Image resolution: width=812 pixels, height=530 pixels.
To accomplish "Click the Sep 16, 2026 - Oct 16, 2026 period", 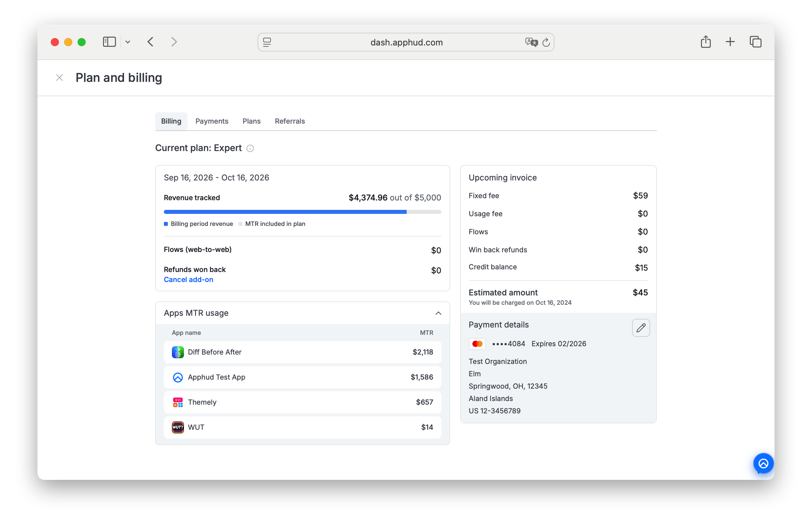I will (x=216, y=177).
